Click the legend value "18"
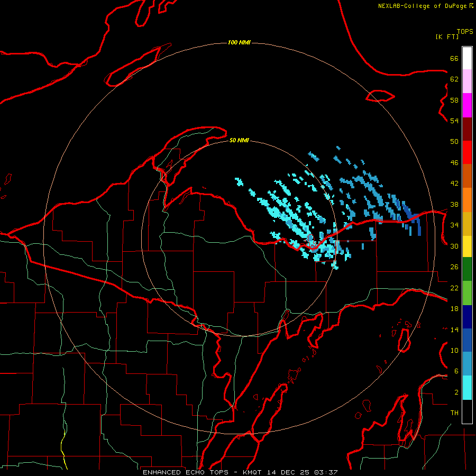Screen dimensions: 476x476 pos(454,309)
